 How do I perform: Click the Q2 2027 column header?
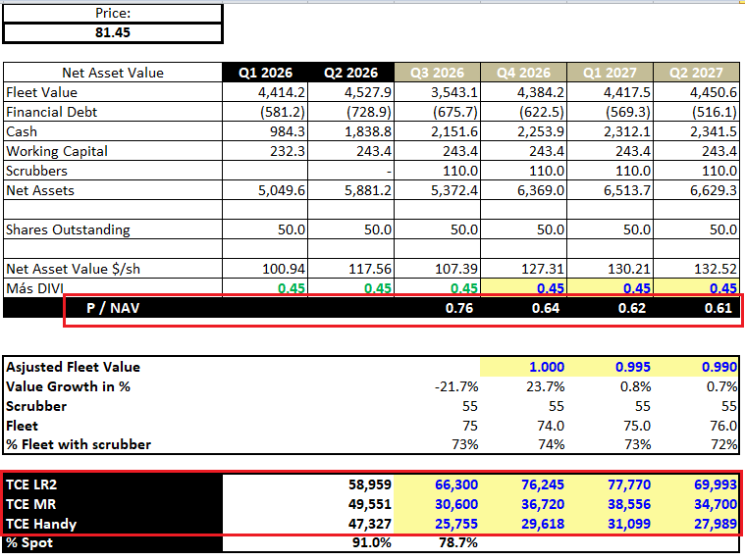tap(697, 73)
